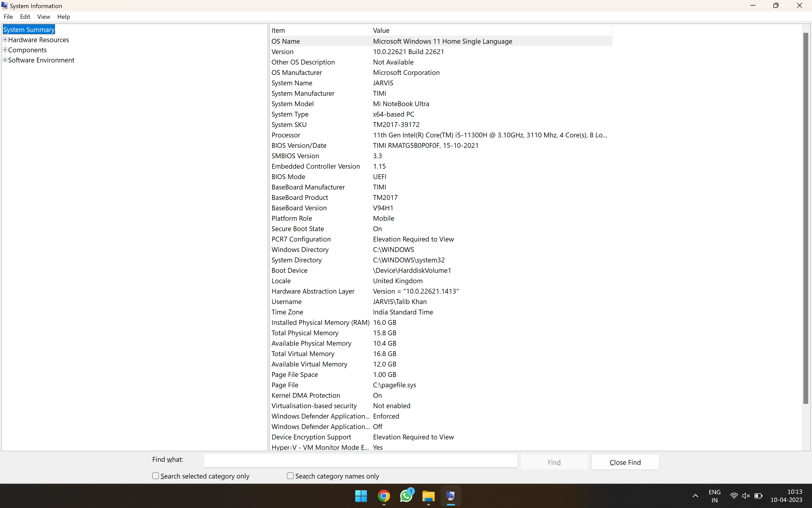This screenshot has height=508, width=812.
Task: Select Hardware Resources label in tree
Action: pos(39,40)
